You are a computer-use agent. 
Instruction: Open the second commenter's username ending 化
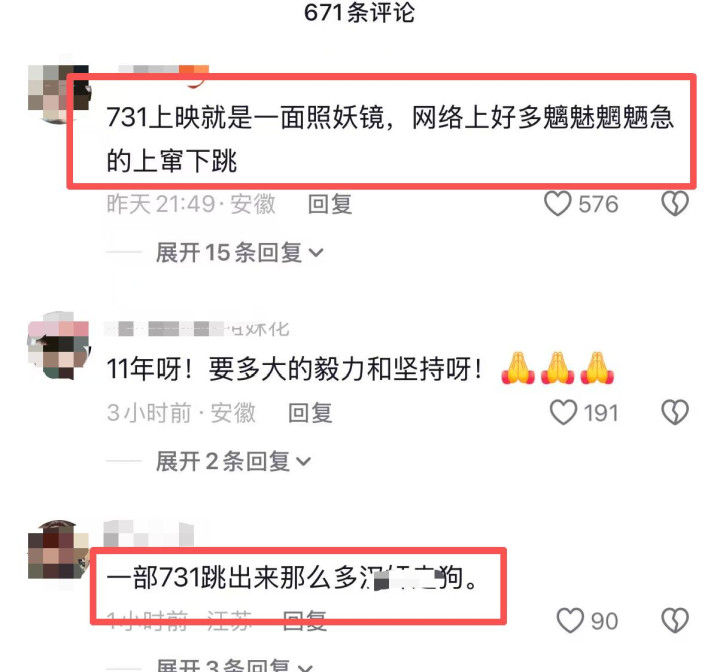point(197,329)
